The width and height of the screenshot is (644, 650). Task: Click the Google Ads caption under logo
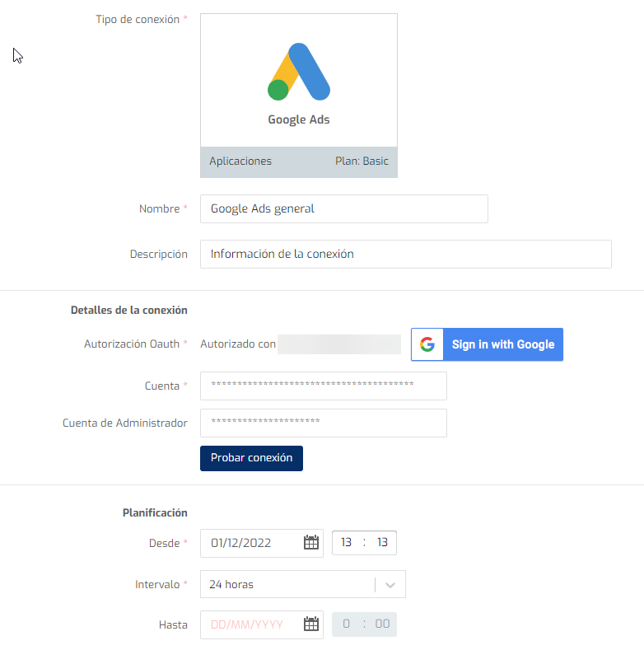point(299,119)
